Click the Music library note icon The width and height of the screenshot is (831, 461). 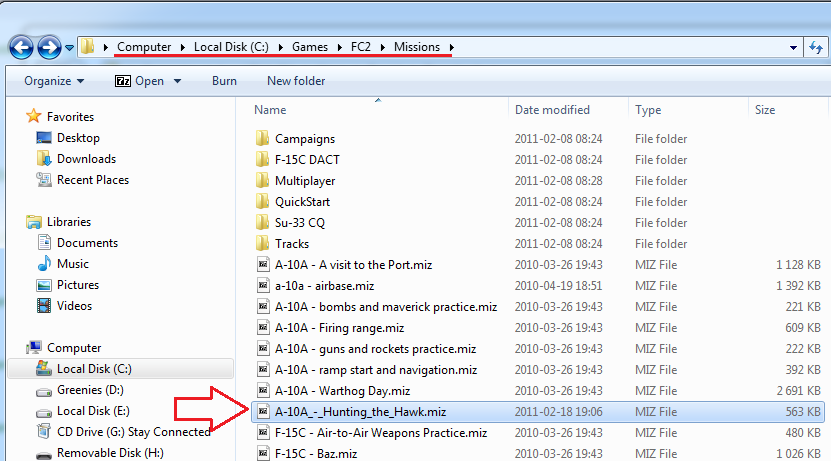[44, 263]
